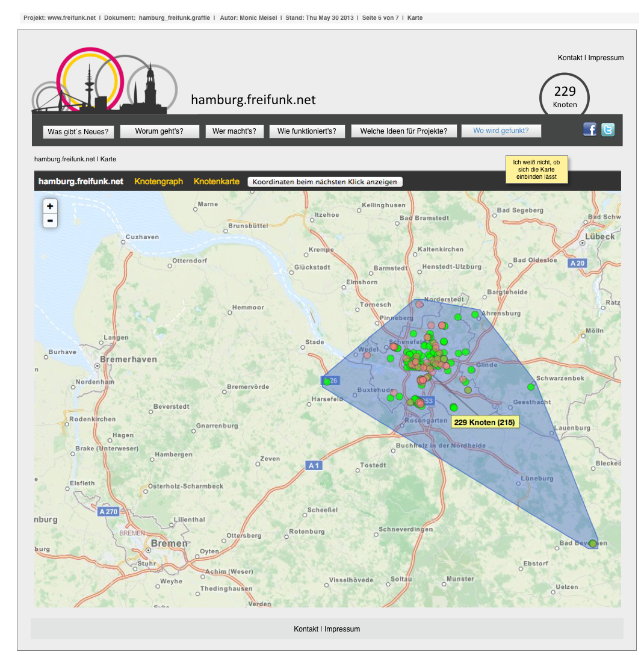Open the Twitter bird icon
The image size is (644, 655).
[x=608, y=129]
